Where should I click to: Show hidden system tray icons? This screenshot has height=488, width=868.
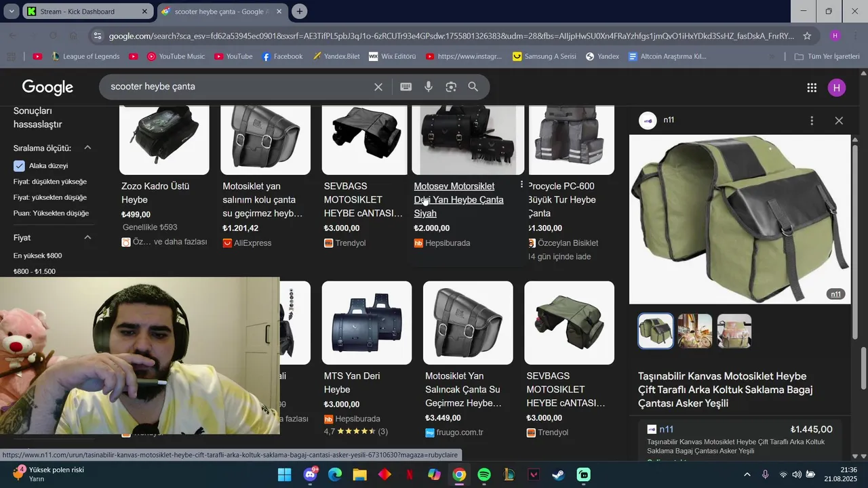(x=747, y=474)
